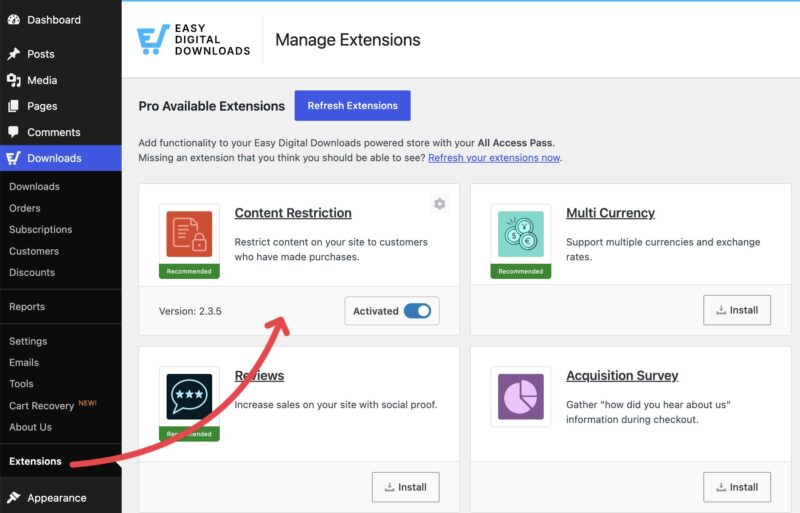Image resolution: width=800 pixels, height=513 pixels.
Task: Click the Acquisition Survey pie chart thumbnail
Action: click(520, 397)
